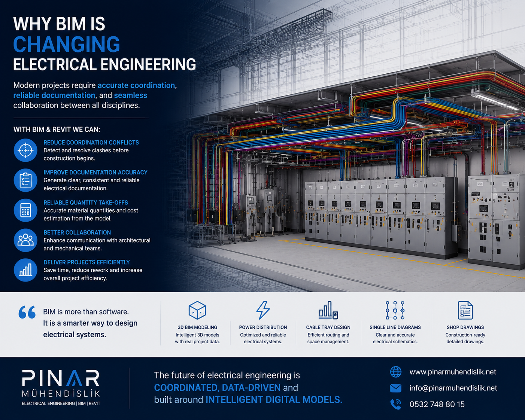Click the globe icon next to the website
This screenshot has height=420, width=525.
click(396, 372)
